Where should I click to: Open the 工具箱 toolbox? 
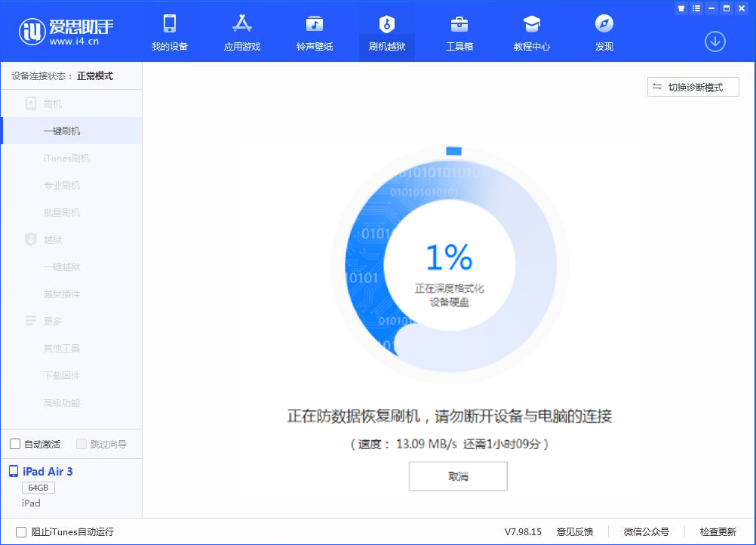pos(459,32)
